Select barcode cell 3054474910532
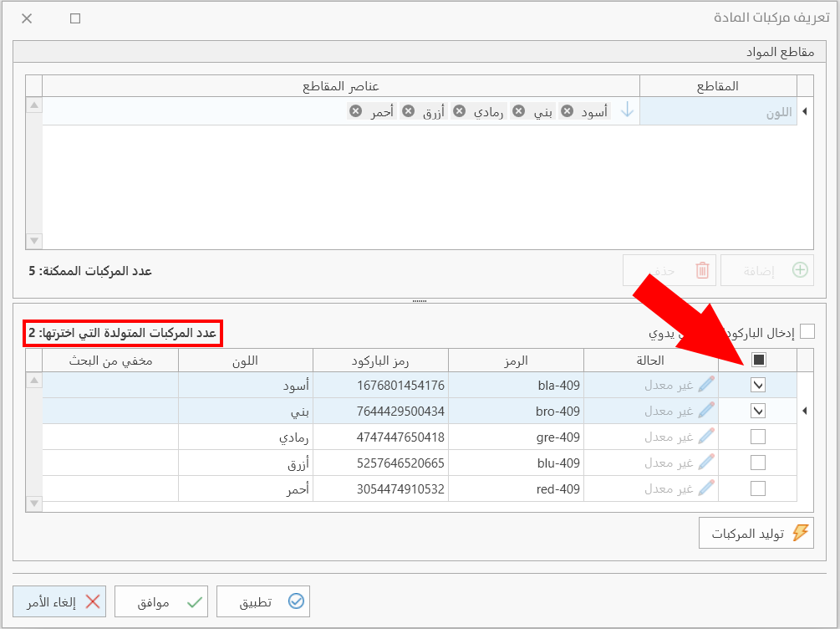The image size is (840, 629). point(380,488)
